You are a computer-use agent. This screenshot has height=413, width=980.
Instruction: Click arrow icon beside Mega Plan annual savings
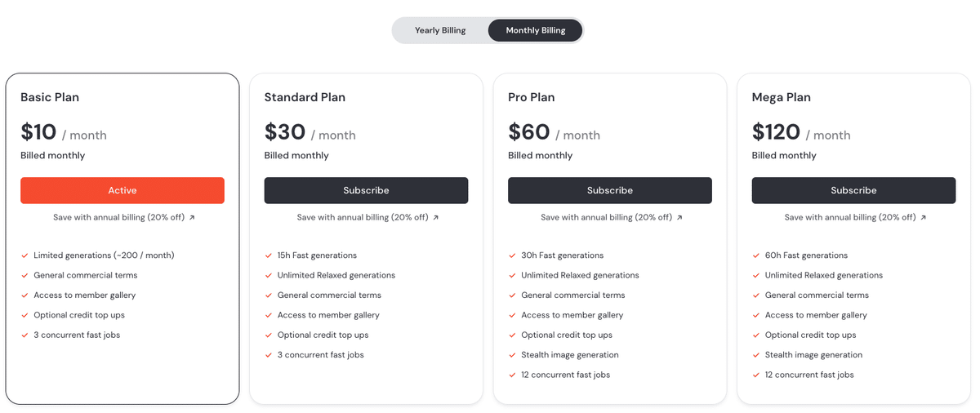(x=924, y=218)
